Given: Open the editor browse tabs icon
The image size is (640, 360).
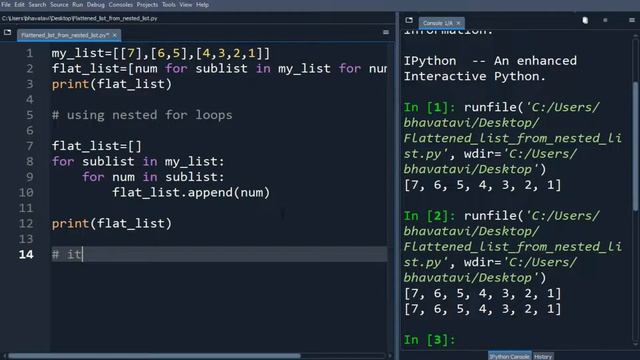Looking at the screenshot, I should pos(7,32).
